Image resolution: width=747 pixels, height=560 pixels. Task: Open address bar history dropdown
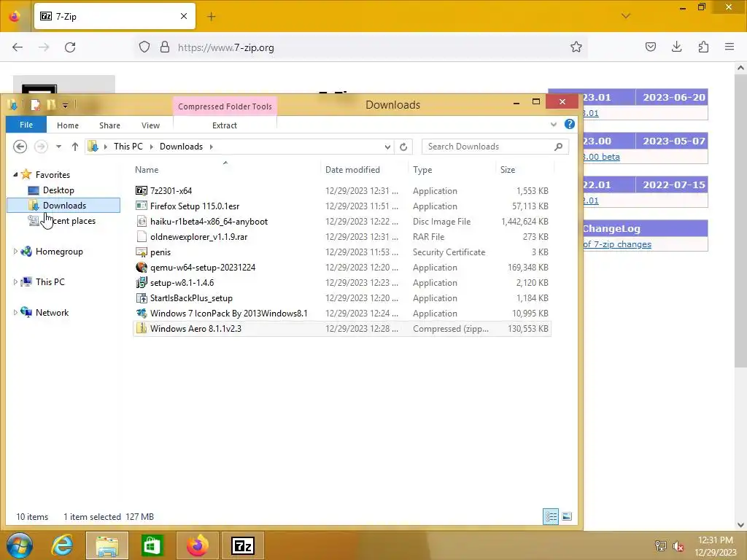click(387, 147)
